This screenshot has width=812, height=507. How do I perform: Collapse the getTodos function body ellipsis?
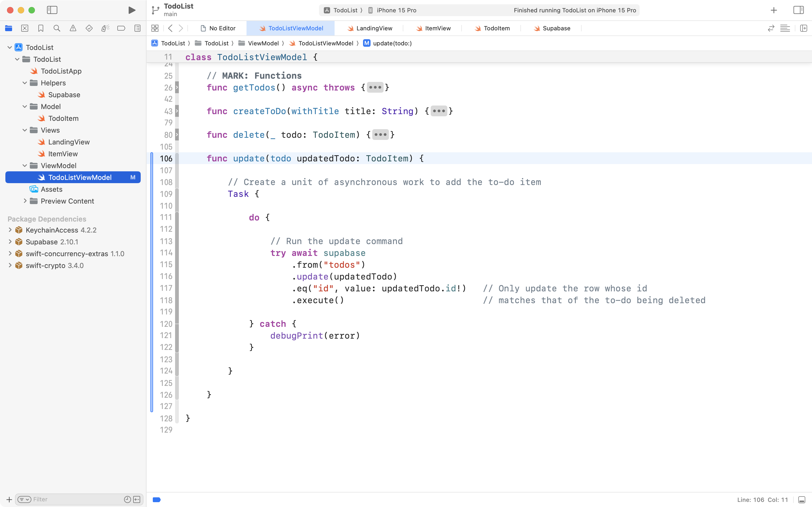pyautogui.click(x=375, y=87)
